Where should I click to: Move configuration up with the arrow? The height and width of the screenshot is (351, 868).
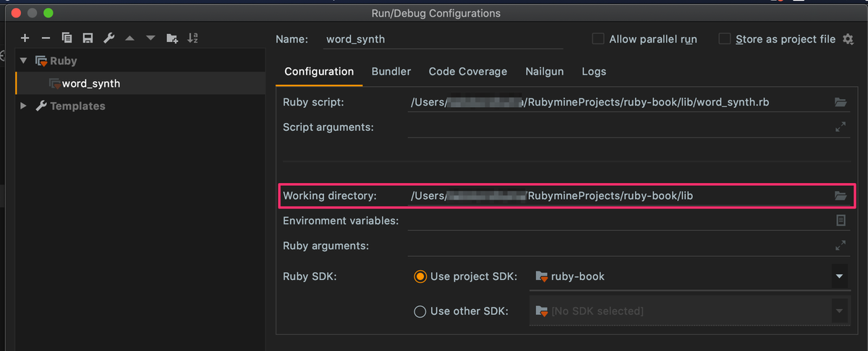129,38
